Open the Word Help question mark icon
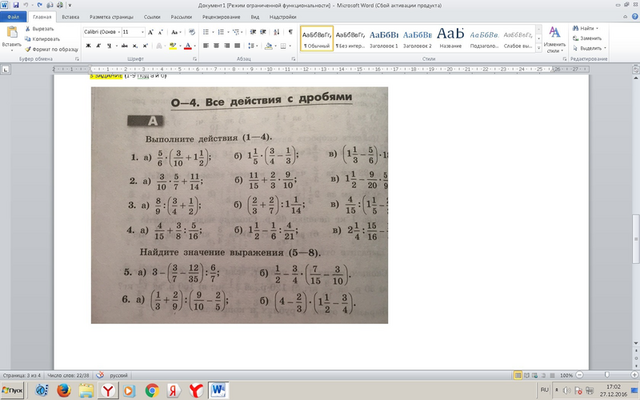The width and height of the screenshot is (640, 400). pyautogui.click(x=635, y=17)
